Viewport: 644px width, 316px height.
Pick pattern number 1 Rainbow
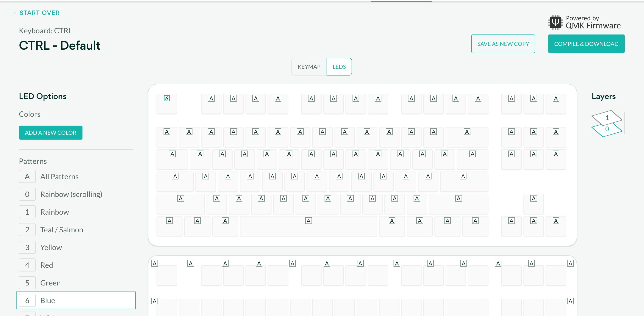(x=27, y=212)
